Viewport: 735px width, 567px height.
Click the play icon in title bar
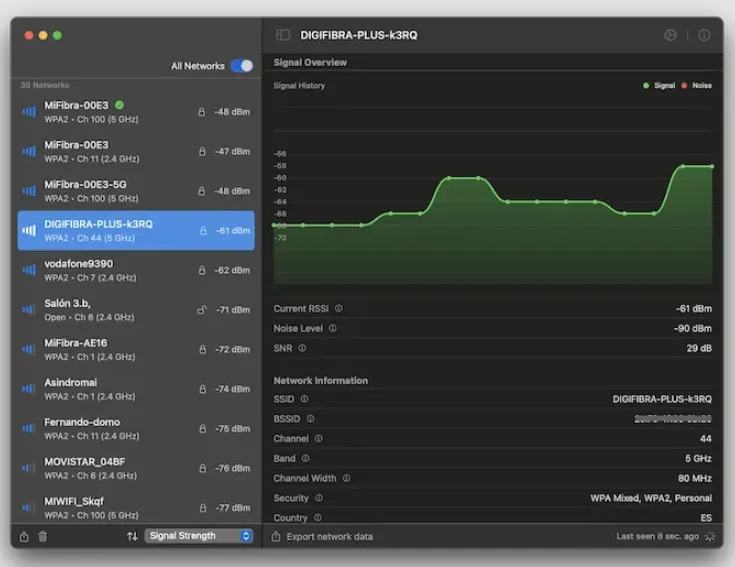670,35
